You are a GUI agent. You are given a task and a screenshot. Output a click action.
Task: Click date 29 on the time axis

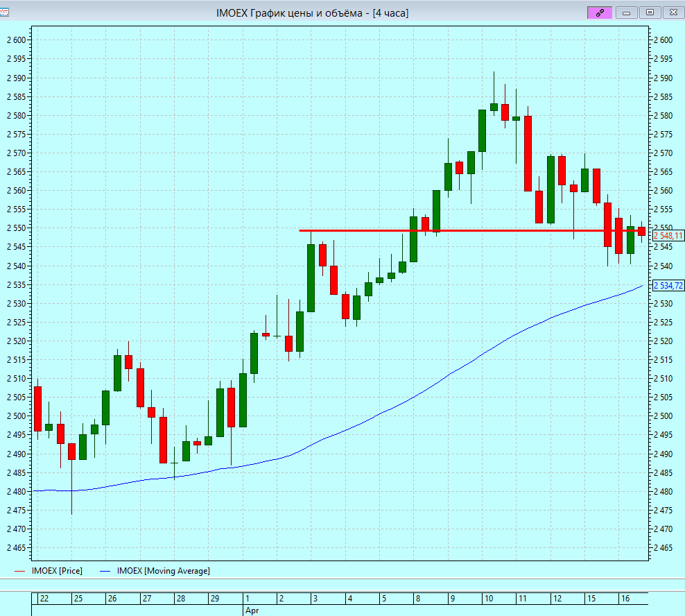click(215, 599)
